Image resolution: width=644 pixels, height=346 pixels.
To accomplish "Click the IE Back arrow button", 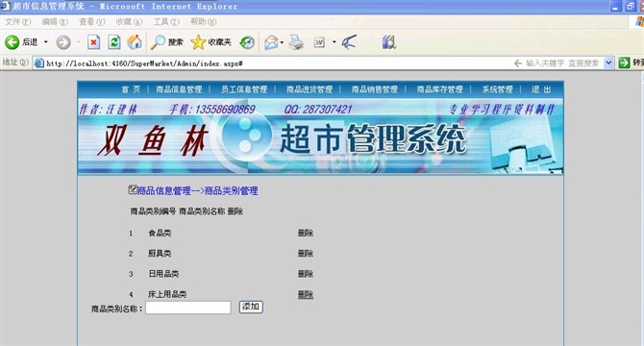I will click(x=12, y=42).
